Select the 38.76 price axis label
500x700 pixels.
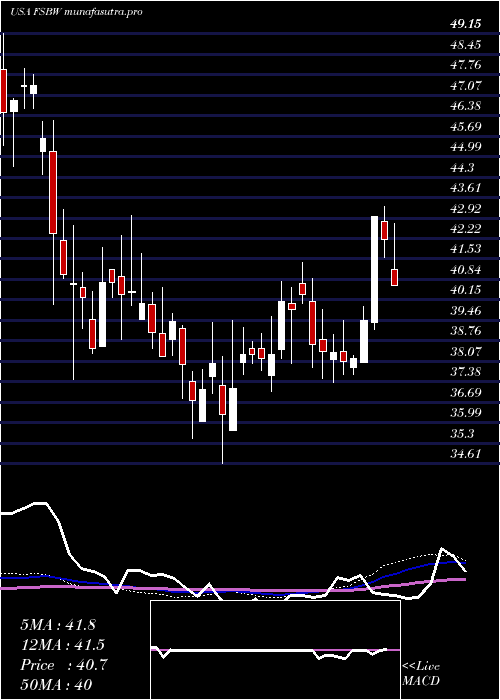click(466, 331)
